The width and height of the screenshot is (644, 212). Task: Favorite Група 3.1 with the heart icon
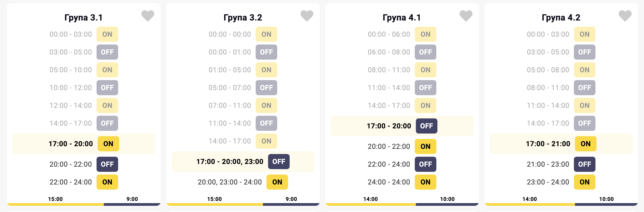(148, 16)
